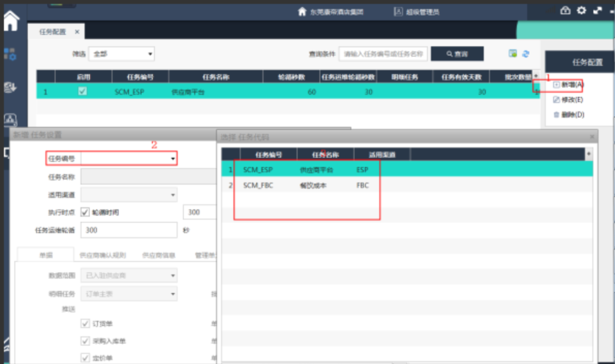Click the fullscreen expand arrows icon
The image size is (615, 364).
(x=598, y=10)
